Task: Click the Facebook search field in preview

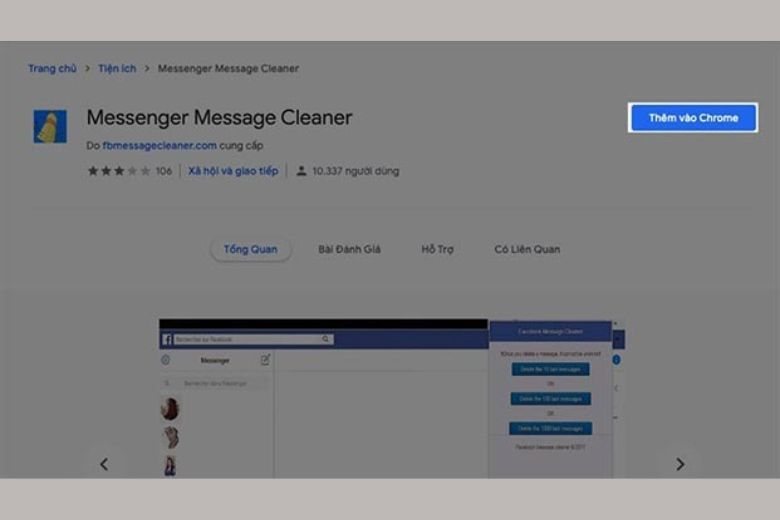Action: pos(253,339)
